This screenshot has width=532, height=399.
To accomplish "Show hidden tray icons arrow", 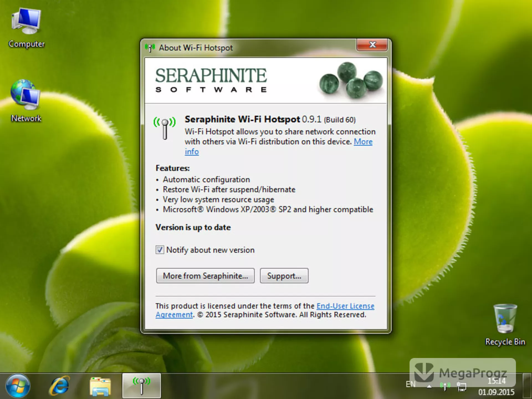I will [429, 387].
